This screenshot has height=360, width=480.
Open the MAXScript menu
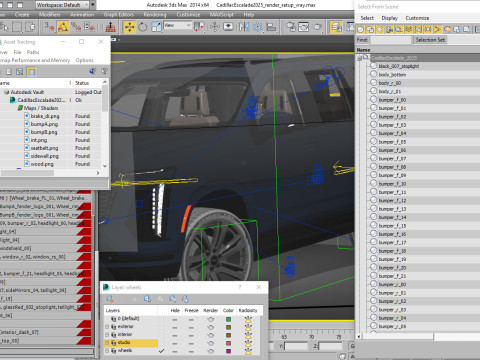(x=222, y=15)
